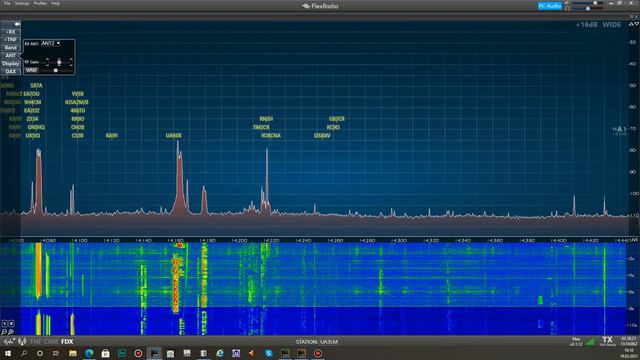Open the Band selection menu

click(x=11, y=47)
